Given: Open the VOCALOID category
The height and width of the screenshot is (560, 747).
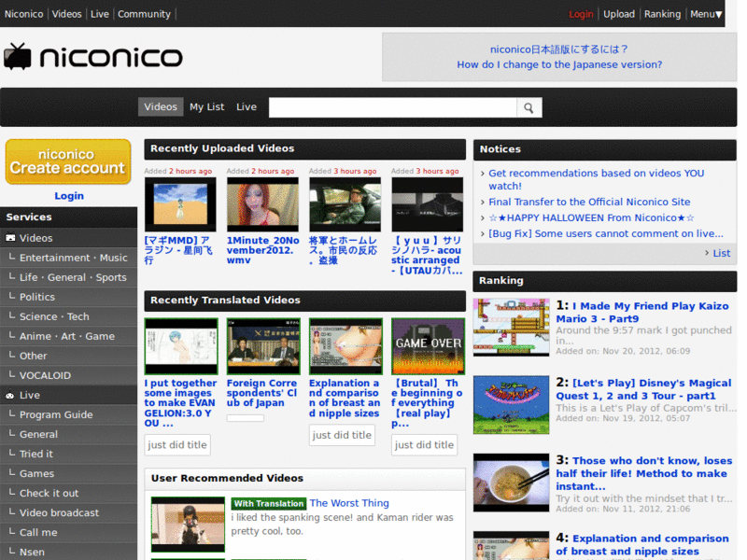Looking at the screenshot, I should (68, 375).
